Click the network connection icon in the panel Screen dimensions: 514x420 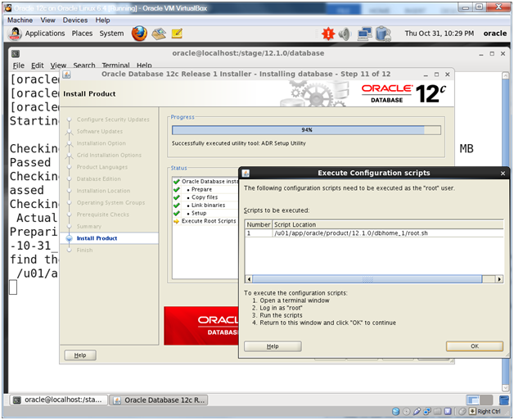[x=364, y=34]
